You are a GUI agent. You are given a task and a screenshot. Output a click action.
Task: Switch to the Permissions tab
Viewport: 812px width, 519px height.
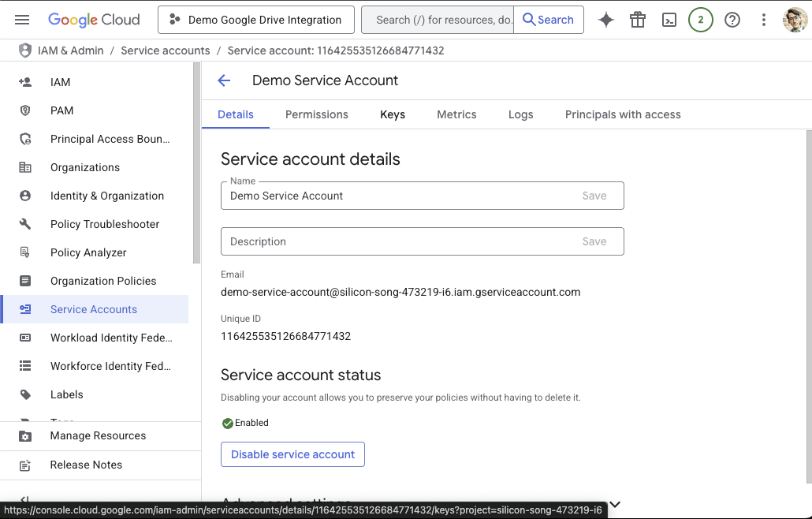coord(316,114)
